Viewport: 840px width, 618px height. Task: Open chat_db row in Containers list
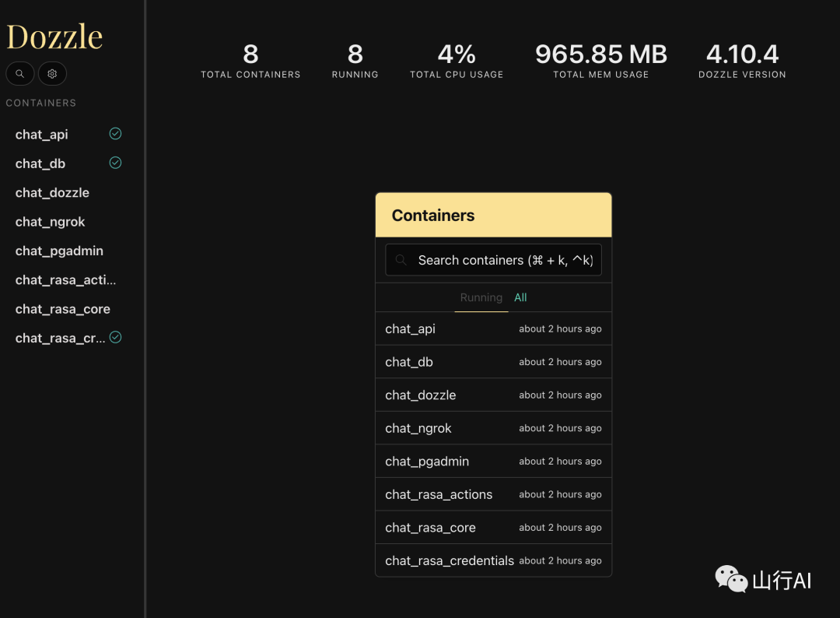493,362
